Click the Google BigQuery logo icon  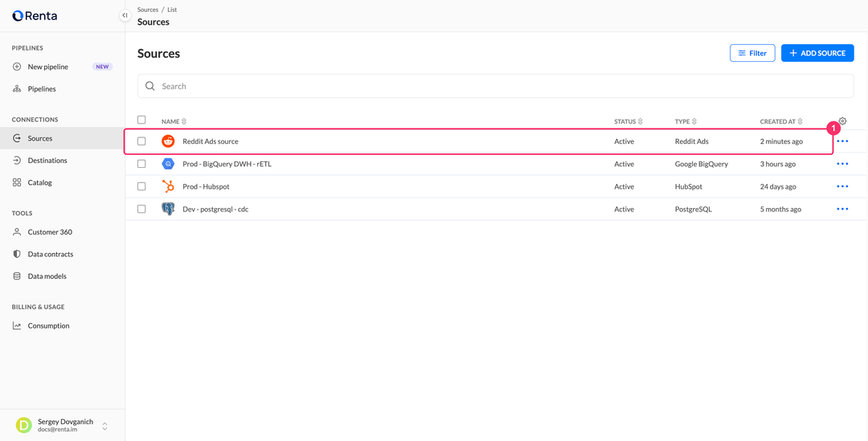pyautogui.click(x=168, y=164)
